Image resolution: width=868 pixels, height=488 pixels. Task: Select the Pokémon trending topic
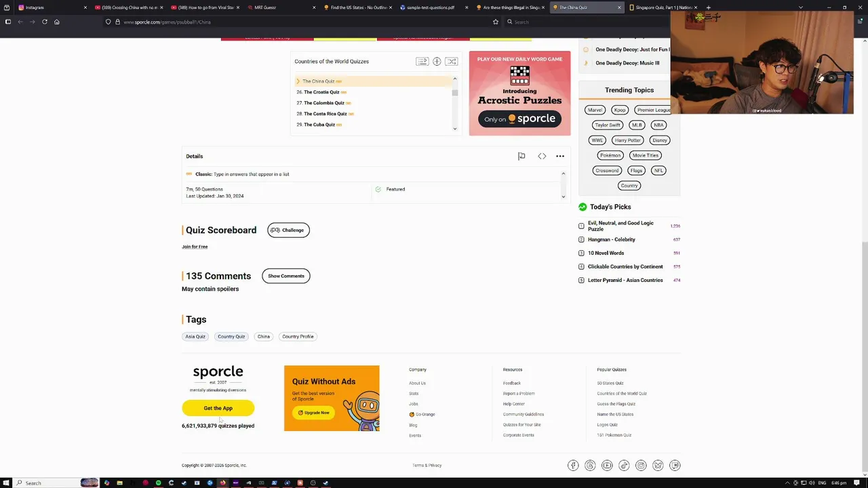click(x=610, y=155)
